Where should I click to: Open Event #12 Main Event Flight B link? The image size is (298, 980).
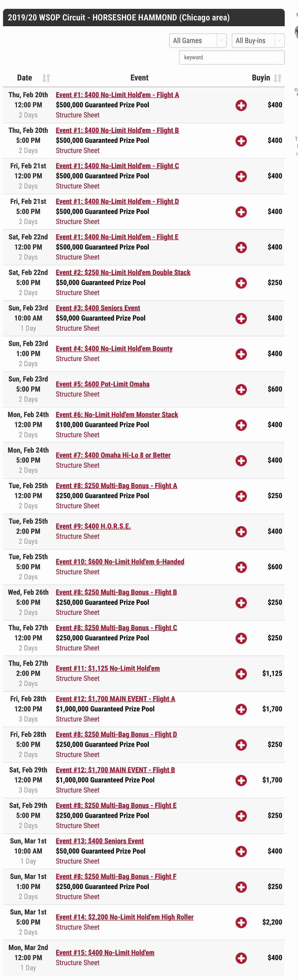point(115,770)
